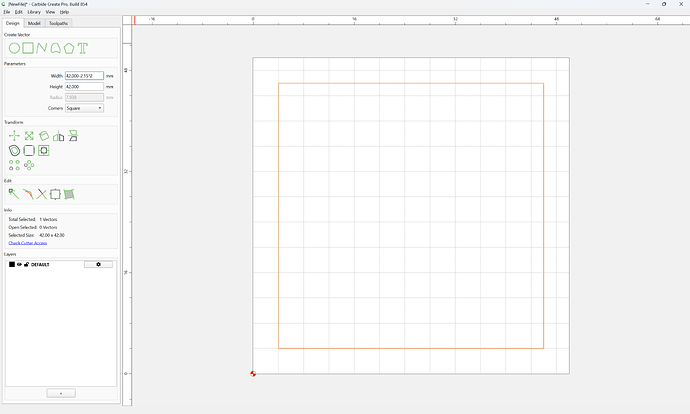The width and height of the screenshot is (690, 414).
Task: Click the add layer plus button
Action: click(x=61, y=393)
